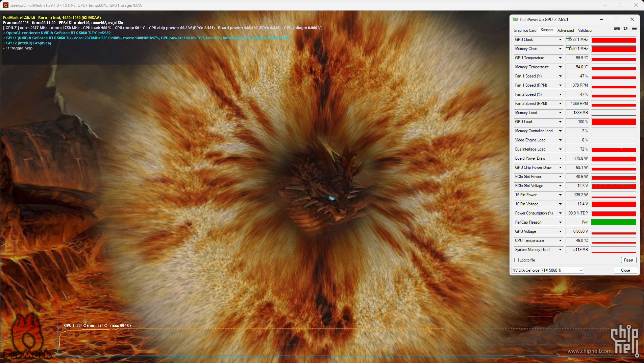Click the FurMark icon in the title bar
644x363 pixels.
click(x=5, y=5)
